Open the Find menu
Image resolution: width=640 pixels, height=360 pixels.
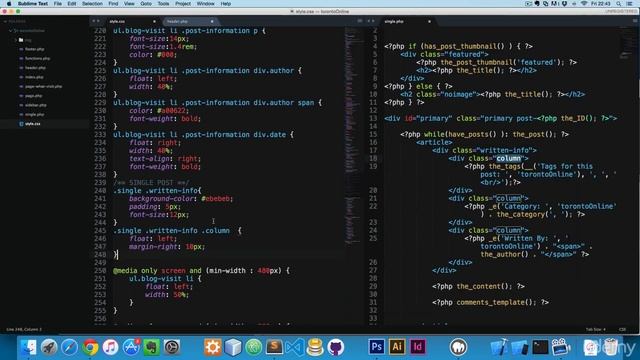[113, 4]
